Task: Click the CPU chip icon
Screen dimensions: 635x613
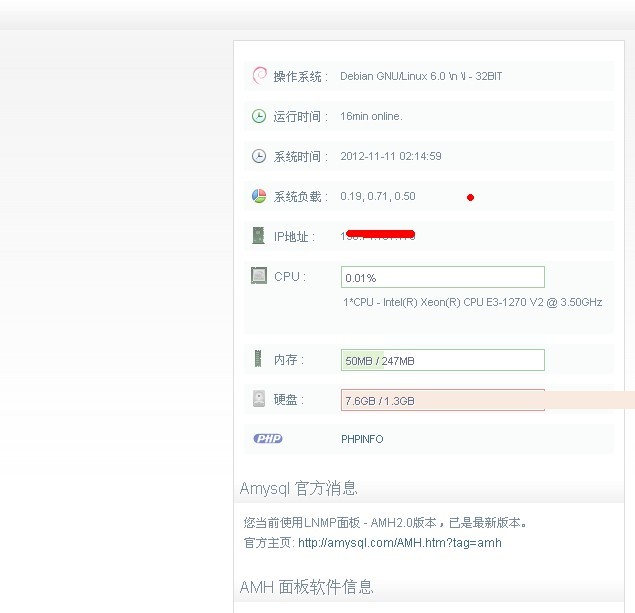Action: (259, 276)
